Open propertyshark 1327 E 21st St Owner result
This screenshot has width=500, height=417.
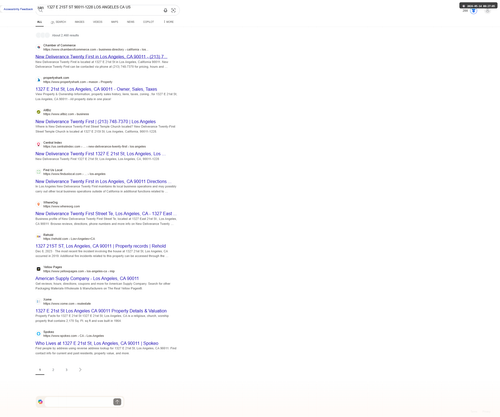pyautogui.click(x=96, y=89)
